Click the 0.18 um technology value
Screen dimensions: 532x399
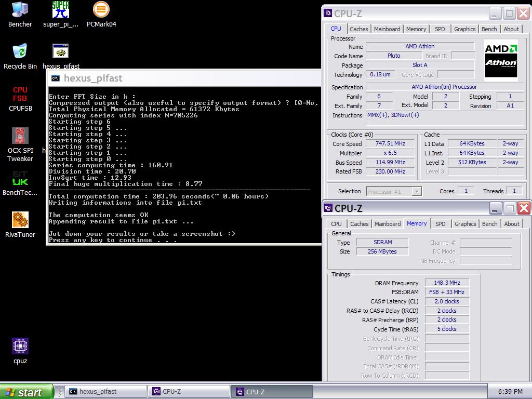tap(380, 74)
